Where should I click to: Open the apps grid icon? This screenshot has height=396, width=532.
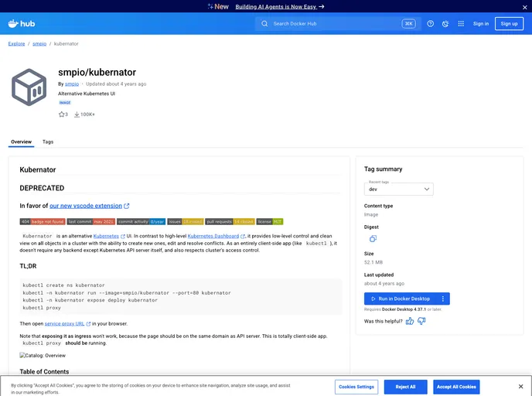(461, 23)
